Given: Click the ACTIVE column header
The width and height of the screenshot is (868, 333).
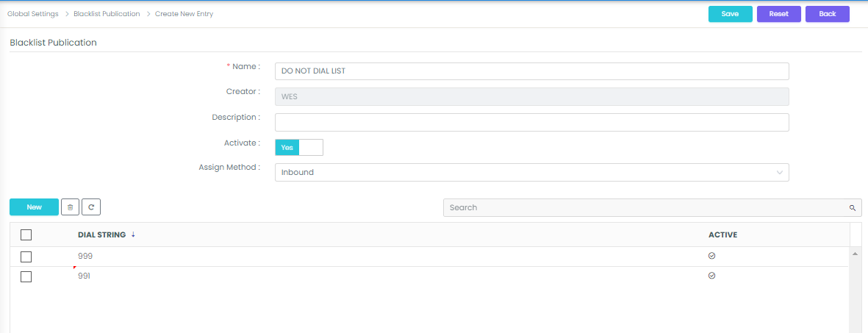Looking at the screenshot, I should [x=723, y=235].
